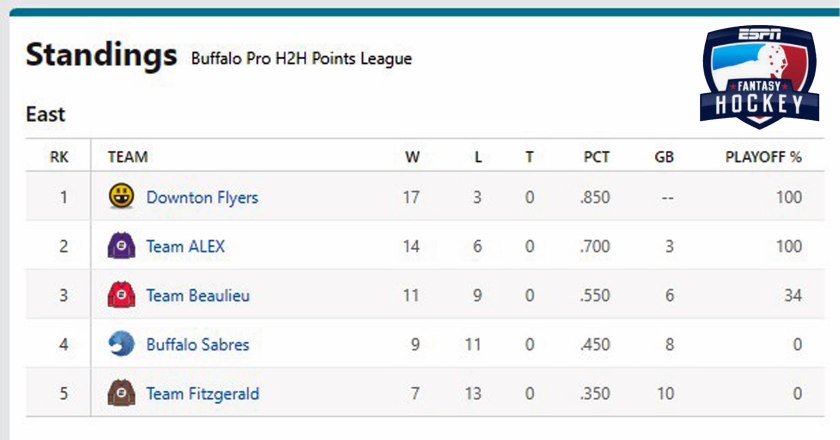Click the Buffalo Sabres blue team logo
Screen dimensions: 840x440
point(121,344)
